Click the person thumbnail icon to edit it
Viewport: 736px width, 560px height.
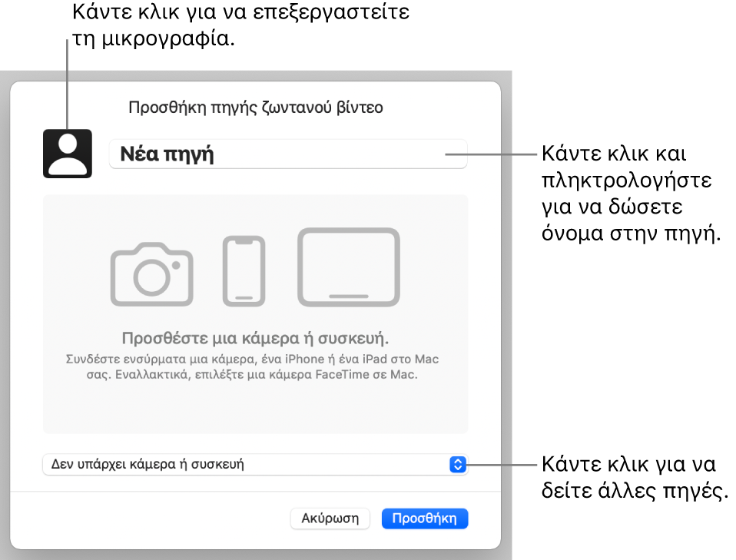coord(68,154)
